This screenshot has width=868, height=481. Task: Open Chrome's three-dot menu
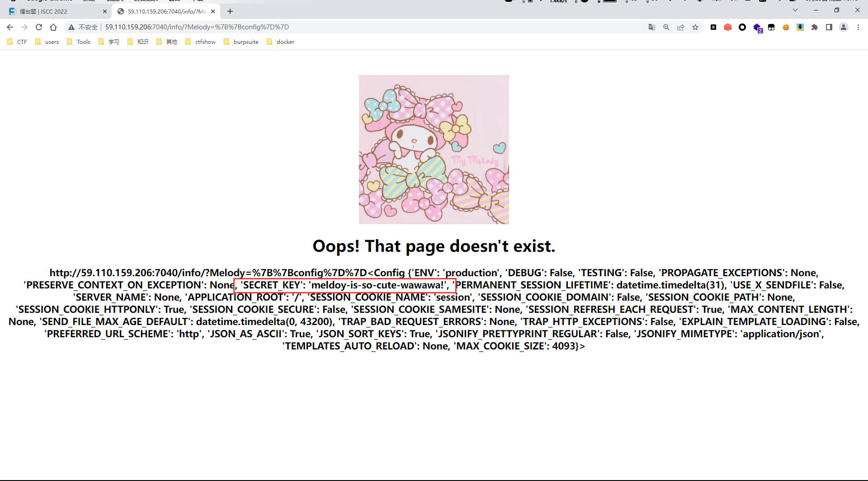coord(858,27)
